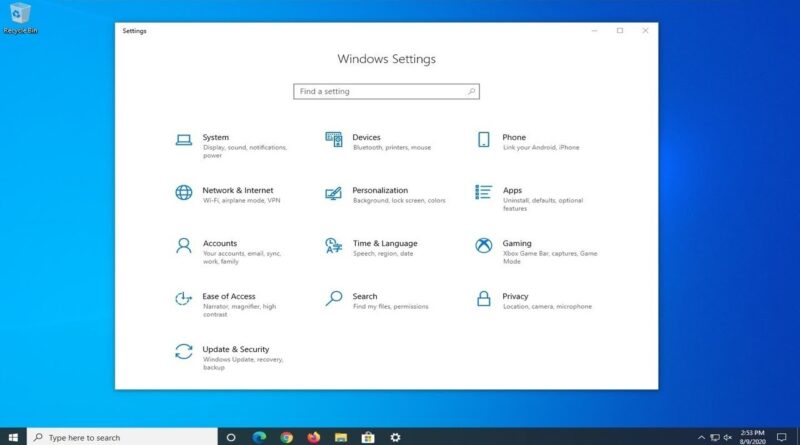This screenshot has width=800, height=445.
Task: Click the Privacy title text
Action: click(515, 296)
